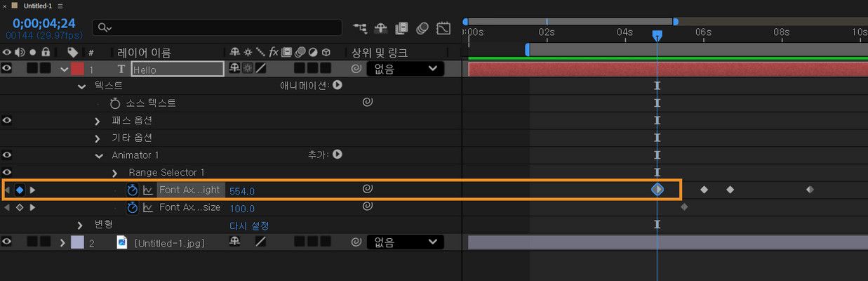
Task: Toggle continuously rasterize on Hello layer
Action: pos(248,69)
